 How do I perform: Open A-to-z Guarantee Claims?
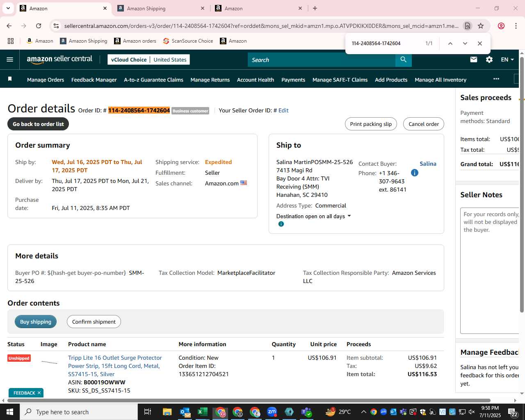(x=153, y=80)
